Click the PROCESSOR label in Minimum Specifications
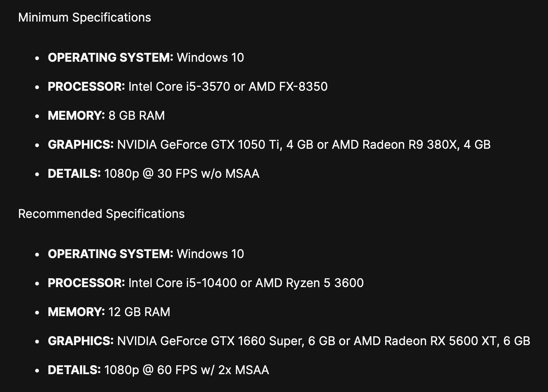The height and width of the screenshot is (392, 548). [x=86, y=87]
